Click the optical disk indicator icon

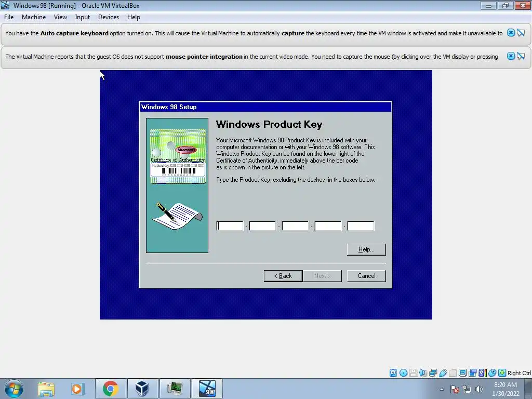pyautogui.click(x=403, y=373)
